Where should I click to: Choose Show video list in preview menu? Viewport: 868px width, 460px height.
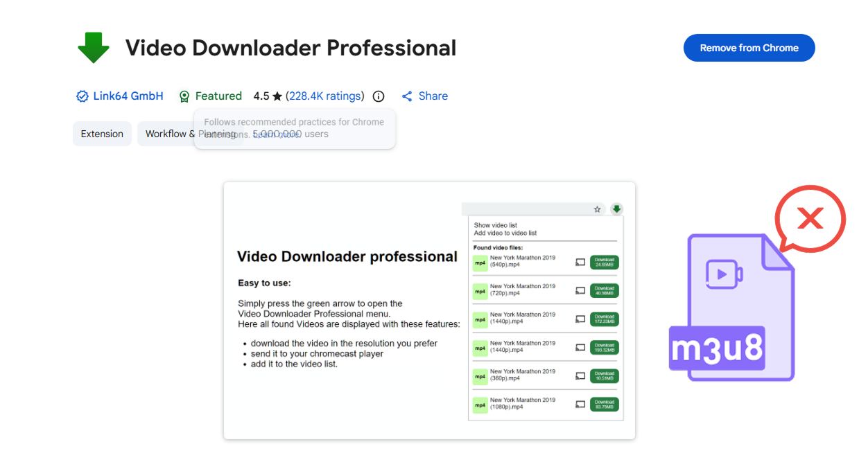point(496,225)
